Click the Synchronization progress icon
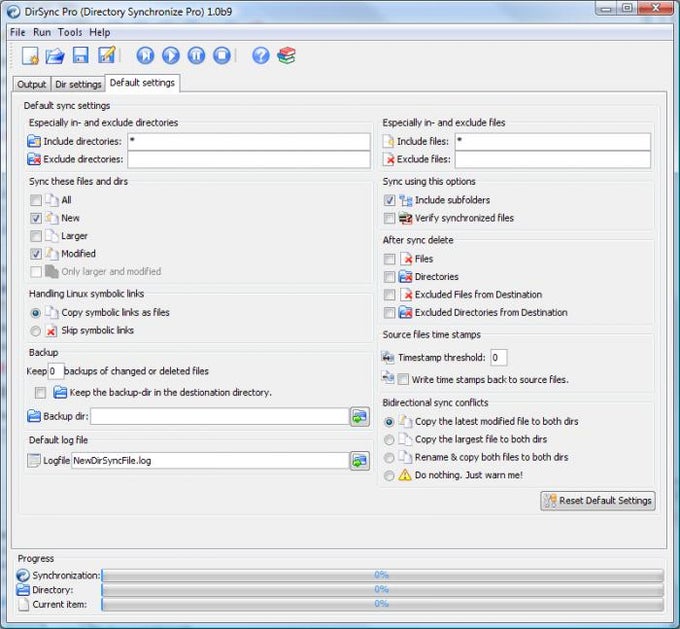The height and width of the screenshot is (629, 680). [x=23, y=575]
